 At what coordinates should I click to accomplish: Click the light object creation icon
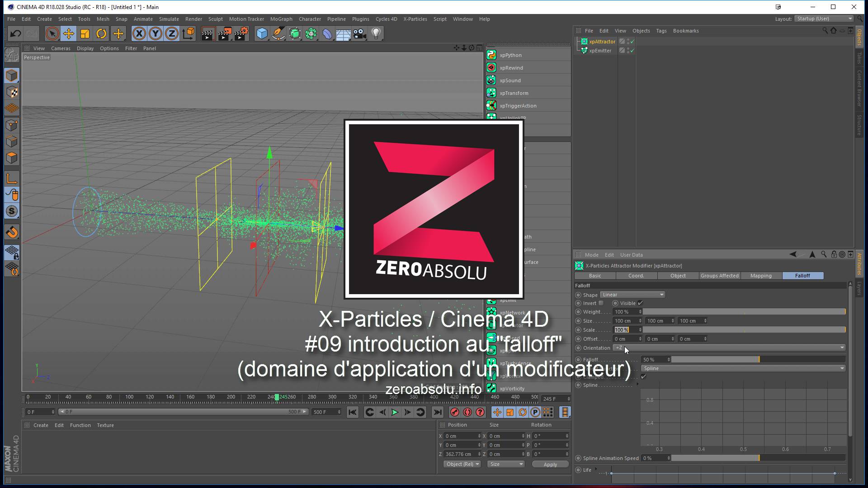coord(376,33)
